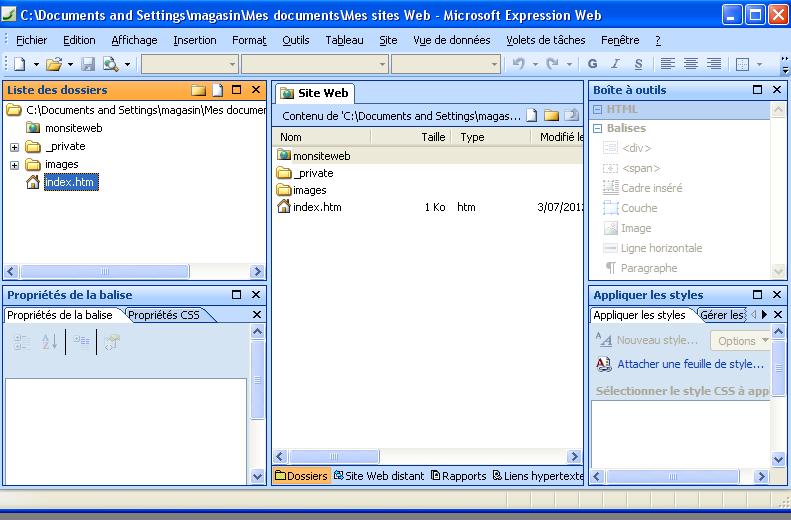This screenshot has width=791, height=520.
Task: Click Attacher une feuille de style link
Action: [x=691, y=364]
